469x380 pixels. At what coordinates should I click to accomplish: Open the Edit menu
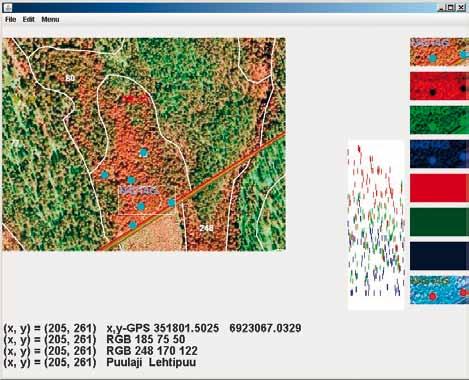pos(28,20)
